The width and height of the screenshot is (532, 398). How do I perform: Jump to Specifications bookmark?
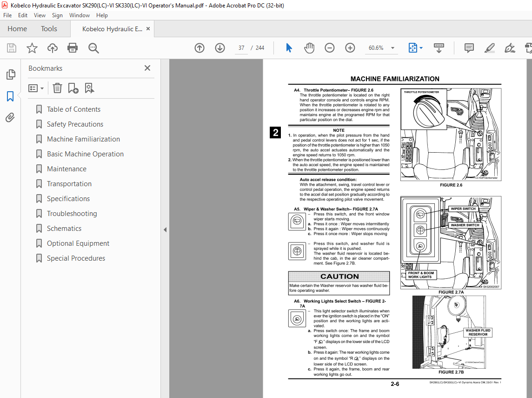(x=68, y=199)
